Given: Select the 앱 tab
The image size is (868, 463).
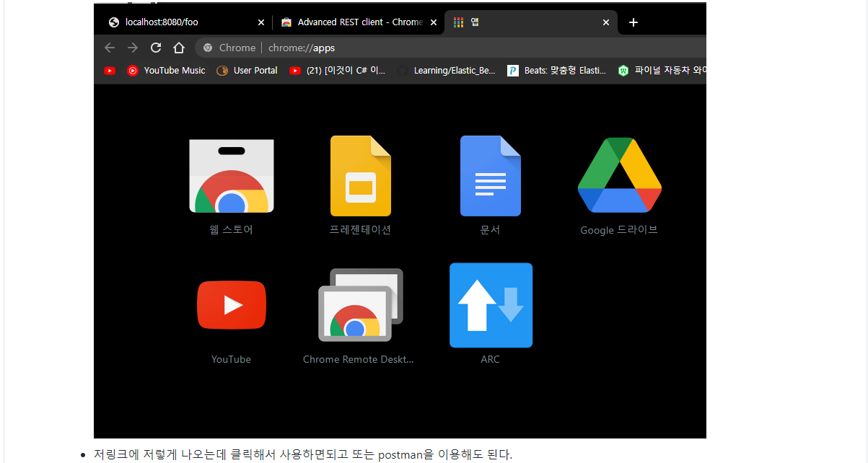Looking at the screenshot, I should pyautogui.click(x=531, y=22).
